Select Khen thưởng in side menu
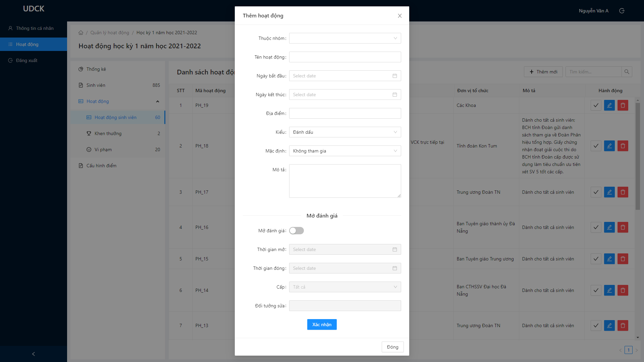The image size is (644, 362). [x=108, y=133]
